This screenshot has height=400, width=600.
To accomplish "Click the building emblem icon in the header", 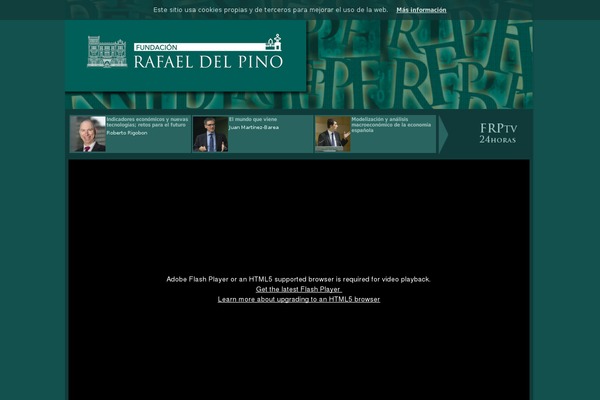I will 107,52.
